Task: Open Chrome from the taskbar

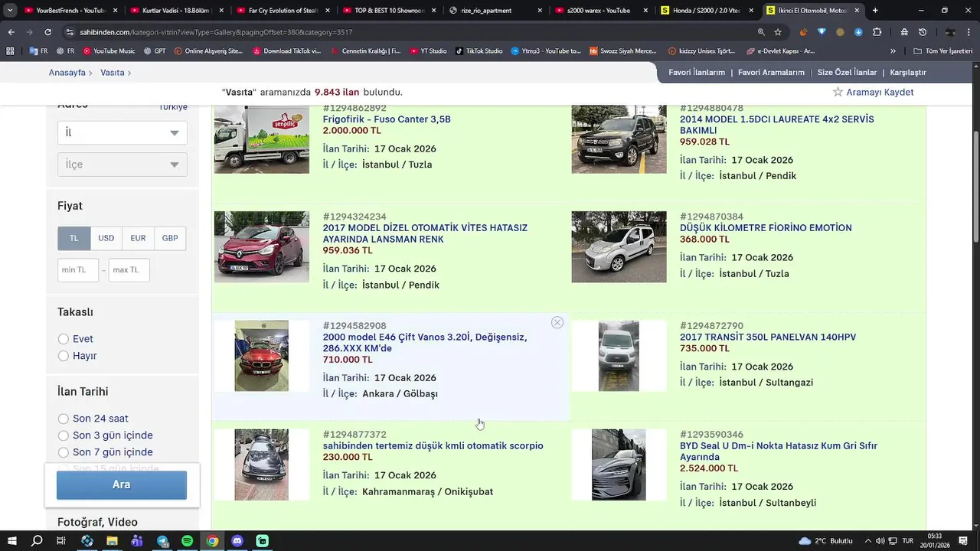Action: [x=212, y=541]
